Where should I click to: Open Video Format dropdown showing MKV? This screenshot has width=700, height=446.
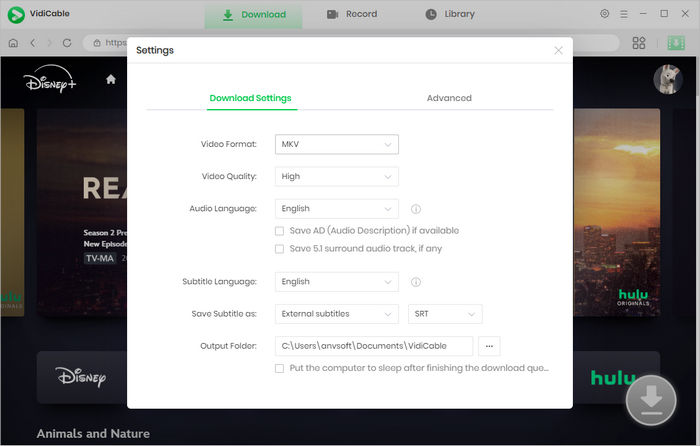[x=337, y=144]
